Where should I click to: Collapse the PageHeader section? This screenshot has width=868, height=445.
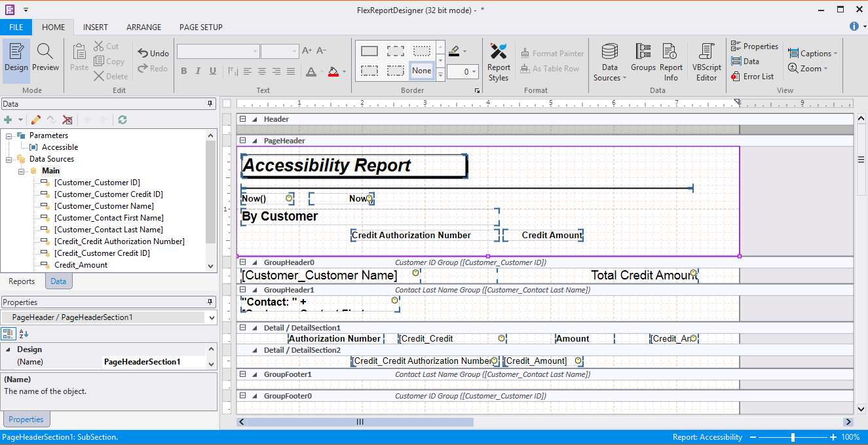pos(242,141)
